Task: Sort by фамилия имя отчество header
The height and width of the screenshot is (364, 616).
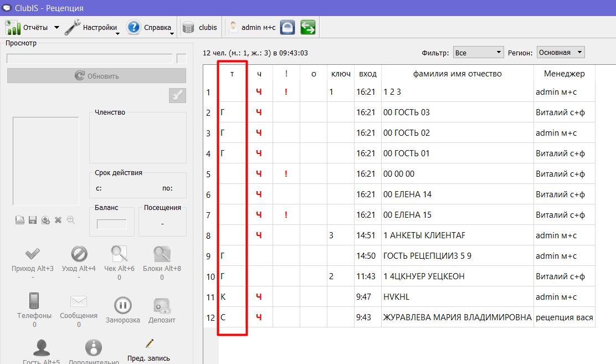Action: pos(457,74)
